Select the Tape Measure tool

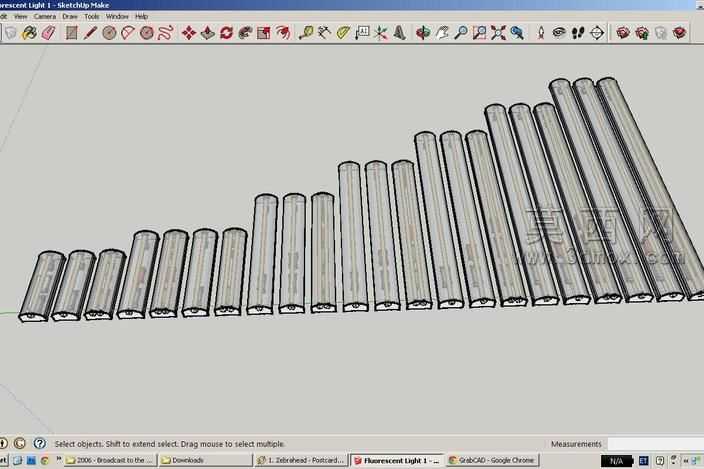coord(306,33)
